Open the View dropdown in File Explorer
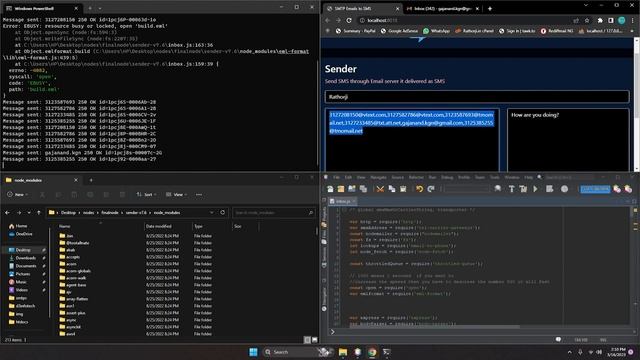 (177, 195)
